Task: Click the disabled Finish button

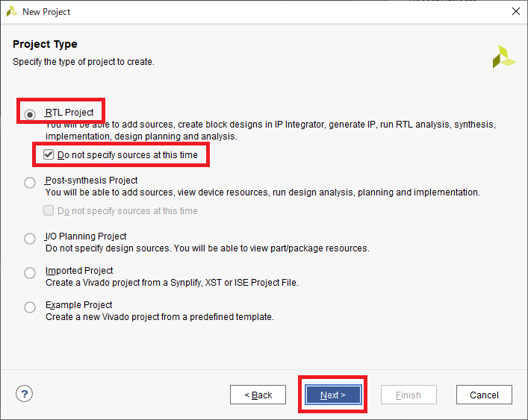Action: pyautogui.click(x=409, y=395)
